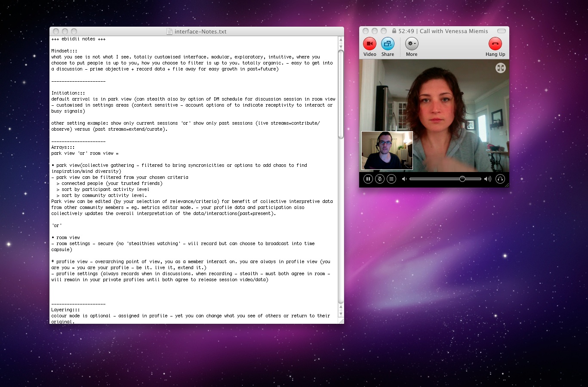Click the self-view video thumbnail
The width and height of the screenshot is (588, 387).
pyautogui.click(x=387, y=150)
